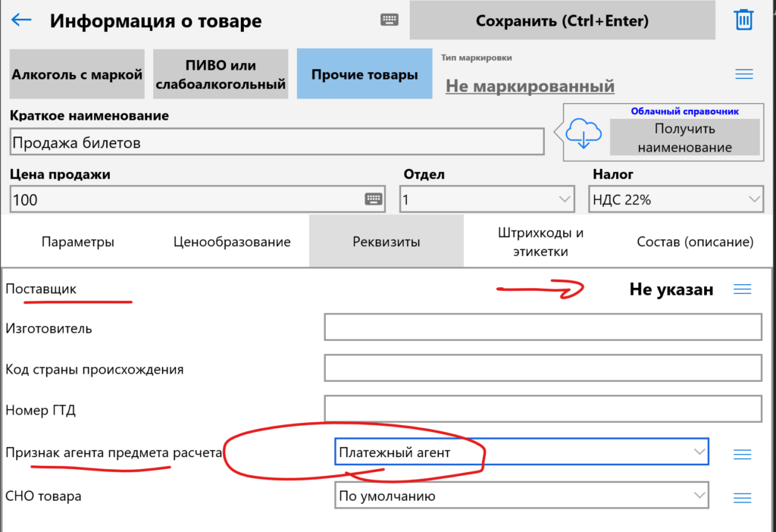The height and width of the screenshot is (532, 776).
Task: Switch to the Ценообразование tab
Action: click(x=232, y=242)
